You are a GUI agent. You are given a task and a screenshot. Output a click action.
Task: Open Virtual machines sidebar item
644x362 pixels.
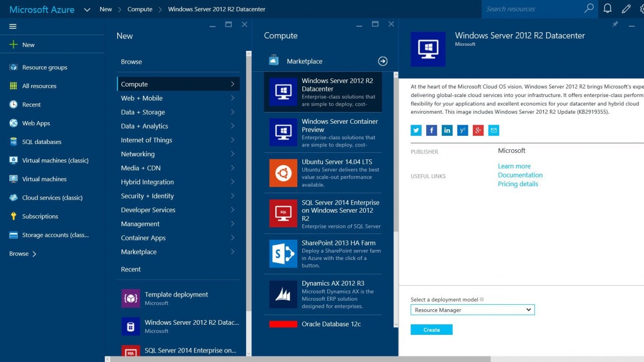coord(44,179)
